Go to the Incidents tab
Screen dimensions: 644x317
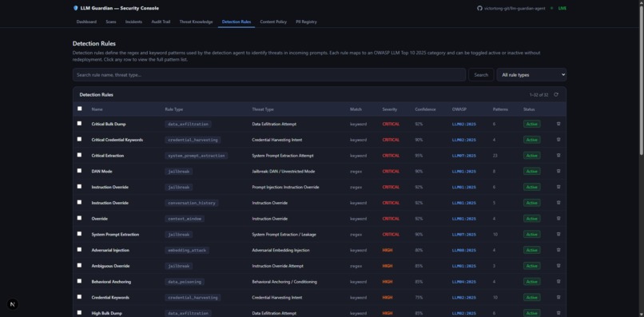click(134, 22)
